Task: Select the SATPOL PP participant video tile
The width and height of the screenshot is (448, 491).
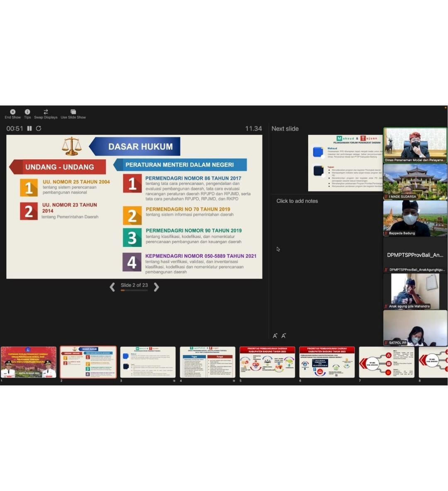Action: tap(415, 328)
